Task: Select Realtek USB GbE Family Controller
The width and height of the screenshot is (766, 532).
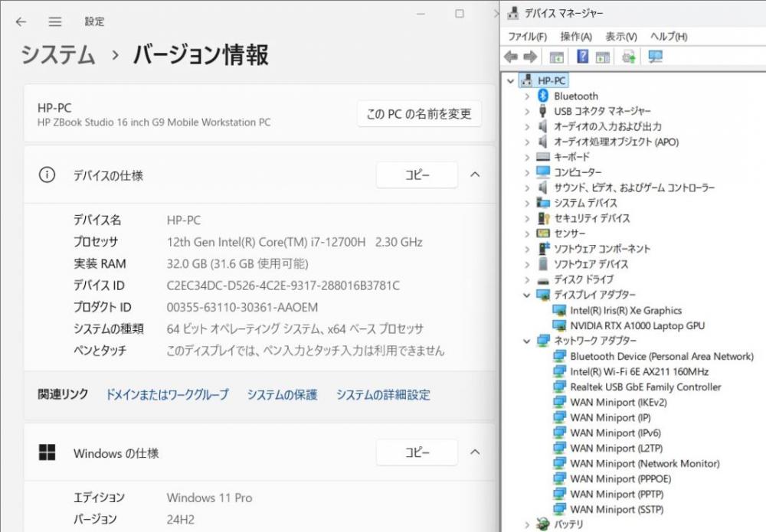Action: (645, 387)
